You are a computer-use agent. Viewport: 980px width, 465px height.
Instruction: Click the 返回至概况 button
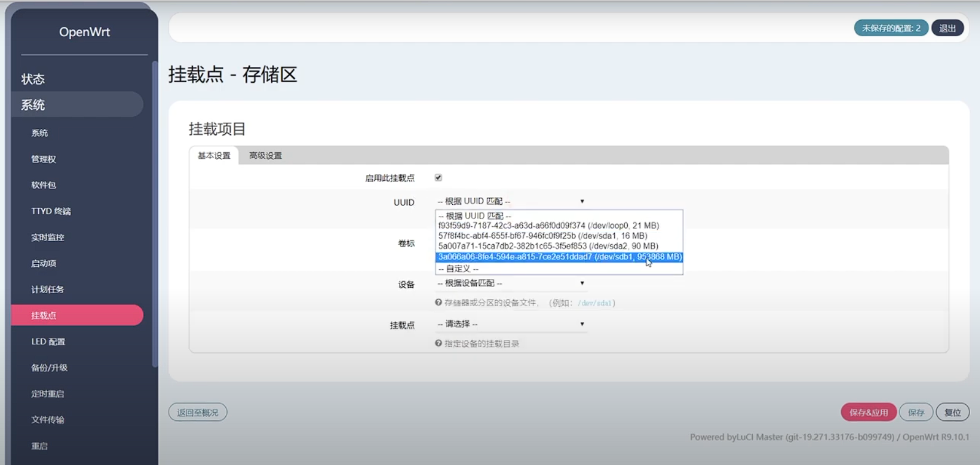click(198, 412)
